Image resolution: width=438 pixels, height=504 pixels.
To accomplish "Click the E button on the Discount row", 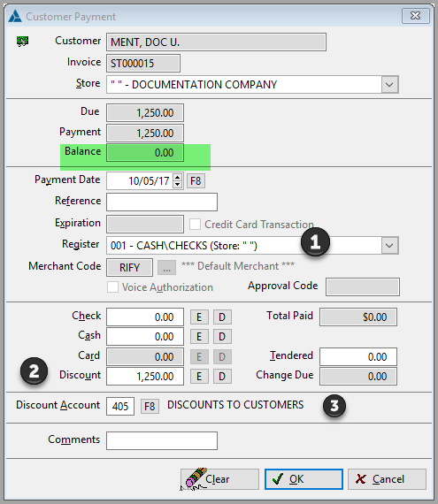I will [x=199, y=377].
